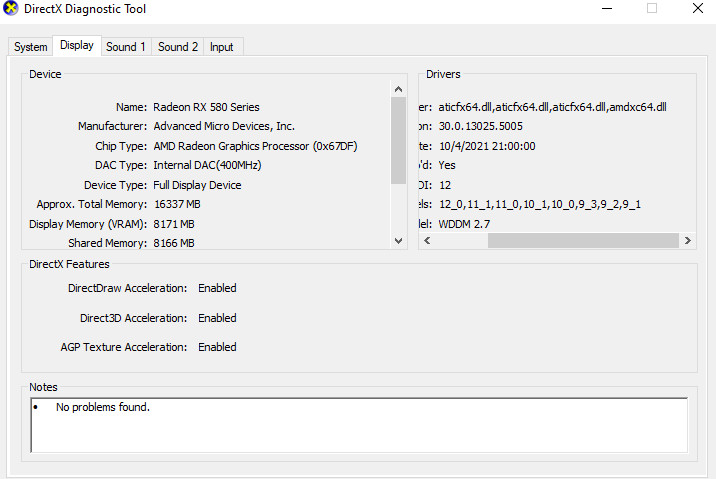This screenshot has height=479, width=716.
Task: Click Drivers panel scroll right arrow
Action: (x=688, y=241)
